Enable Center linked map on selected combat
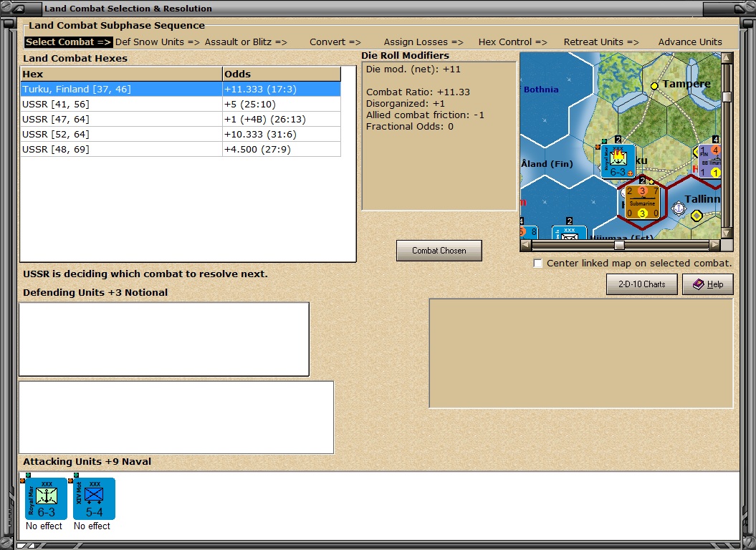Screen dimensions: 756x550 pos(538,264)
